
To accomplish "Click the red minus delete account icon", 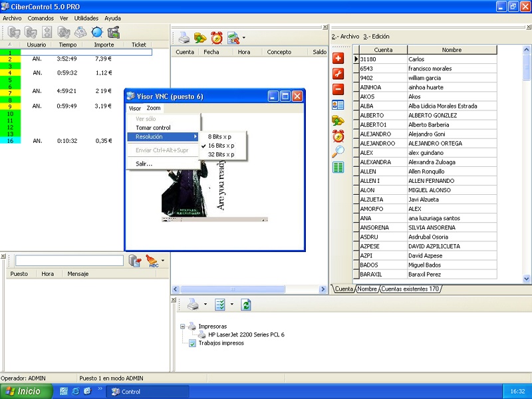I will point(338,88).
